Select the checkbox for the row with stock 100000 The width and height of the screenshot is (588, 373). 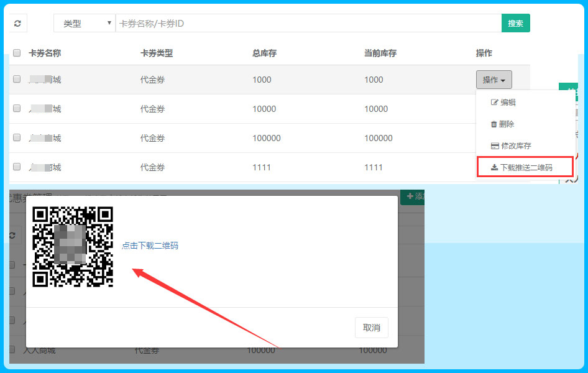[x=17, y=138]
